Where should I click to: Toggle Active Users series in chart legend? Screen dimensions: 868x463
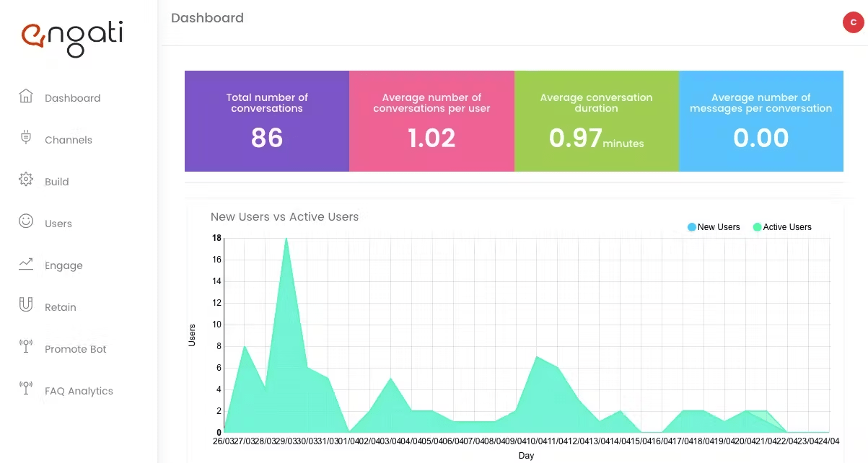[782, 227]
